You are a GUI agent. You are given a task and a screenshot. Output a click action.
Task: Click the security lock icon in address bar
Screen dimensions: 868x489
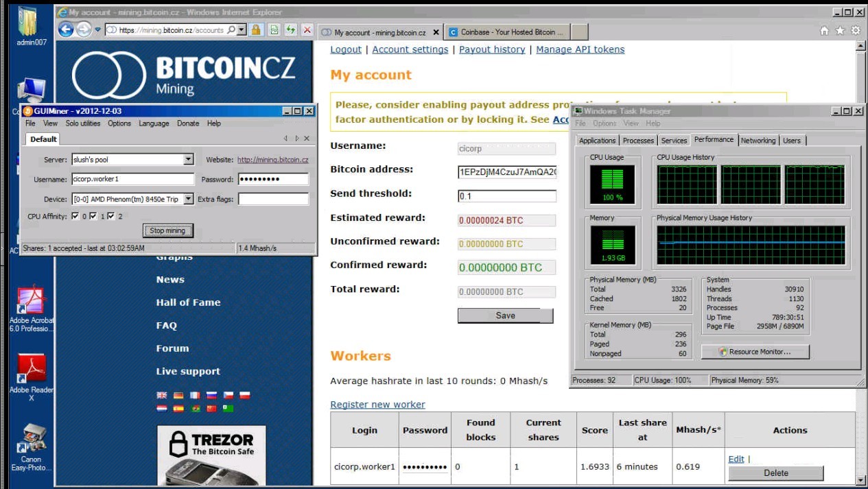[255, 30]
